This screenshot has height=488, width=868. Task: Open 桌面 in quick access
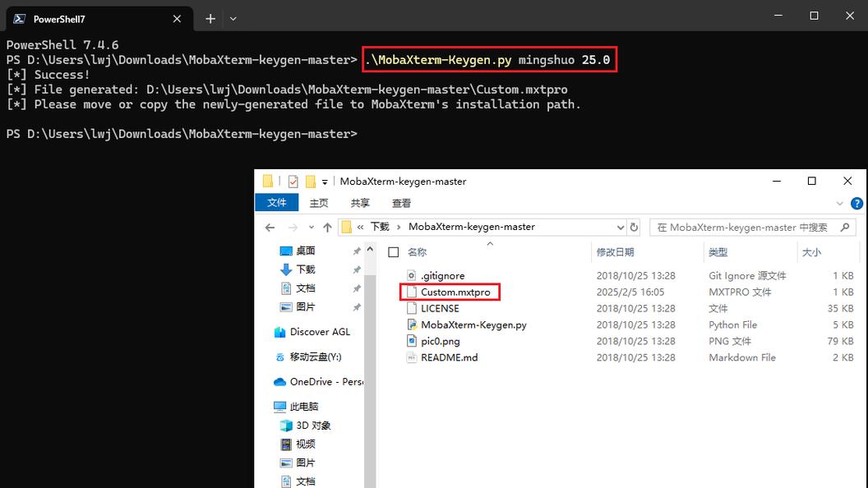[x=305, y=251]
